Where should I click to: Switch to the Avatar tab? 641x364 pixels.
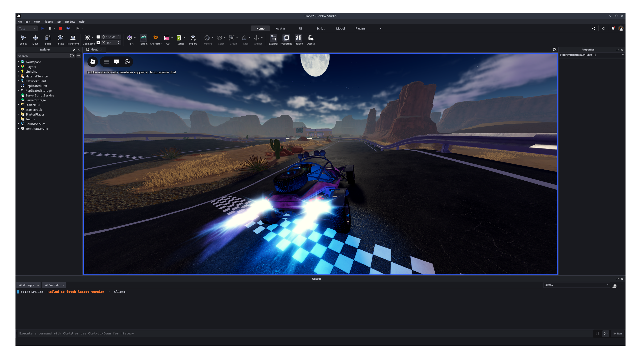click(280, 28)
